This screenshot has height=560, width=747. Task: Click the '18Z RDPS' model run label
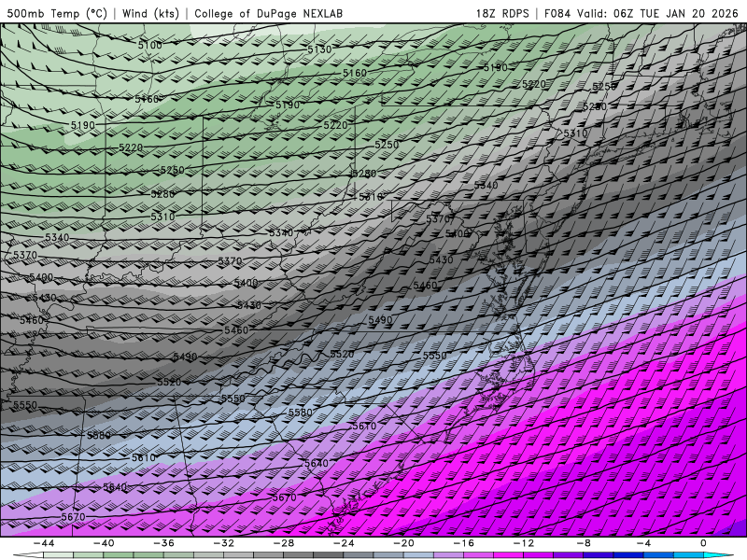502,13
